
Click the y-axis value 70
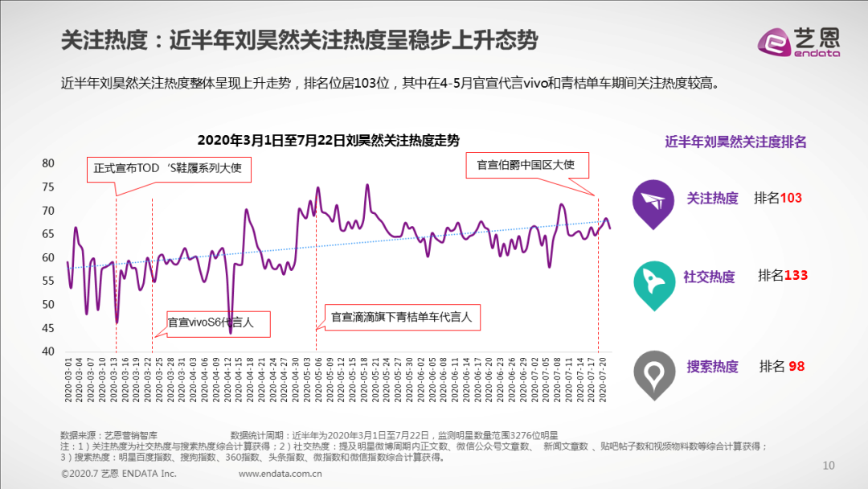click(48, 211)
